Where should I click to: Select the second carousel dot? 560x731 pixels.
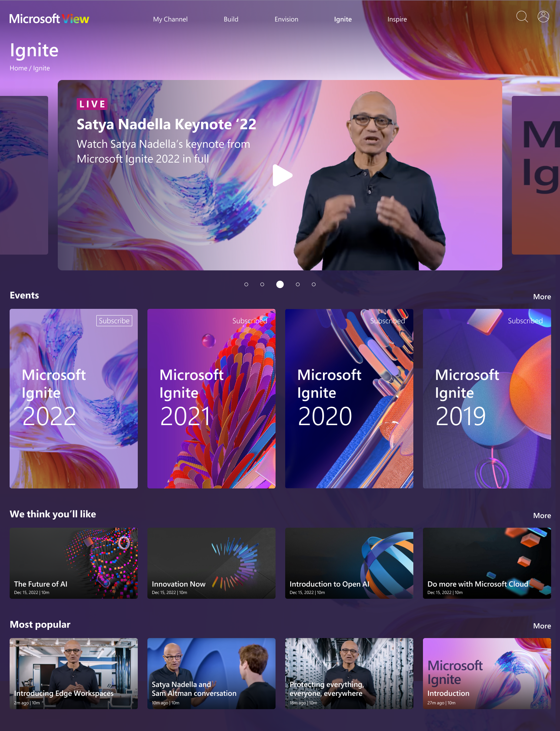(262, 284)
